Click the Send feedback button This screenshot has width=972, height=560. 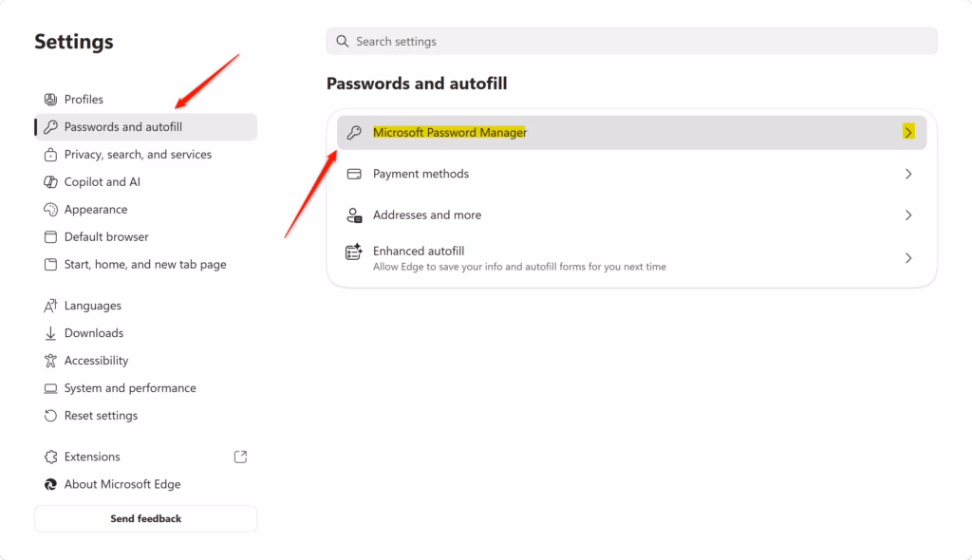pyautogui.click(x=145, y=518)
